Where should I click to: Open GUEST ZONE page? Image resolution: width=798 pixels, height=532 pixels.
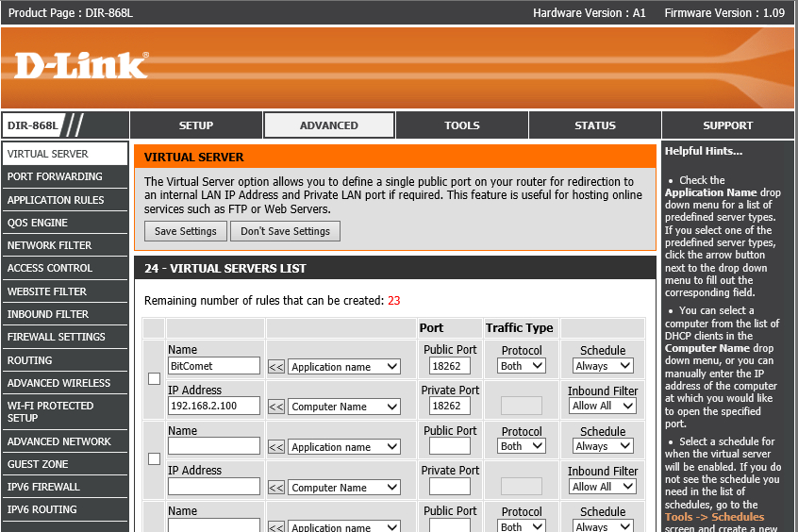click(x=65, y=464)
